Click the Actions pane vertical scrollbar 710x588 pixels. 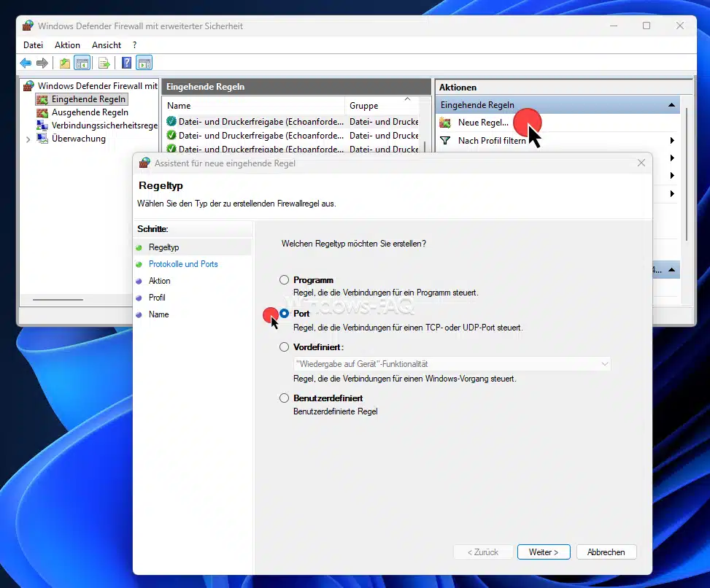(x=687, y=174)
